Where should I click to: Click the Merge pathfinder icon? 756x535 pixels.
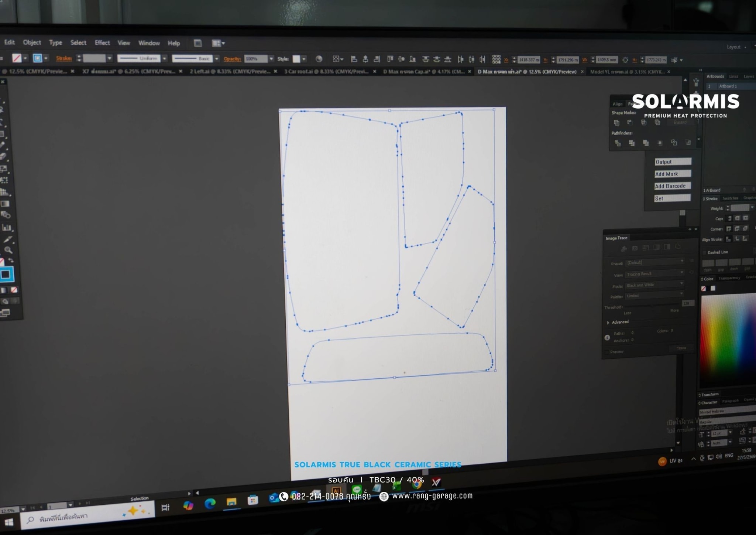[646, 143]
